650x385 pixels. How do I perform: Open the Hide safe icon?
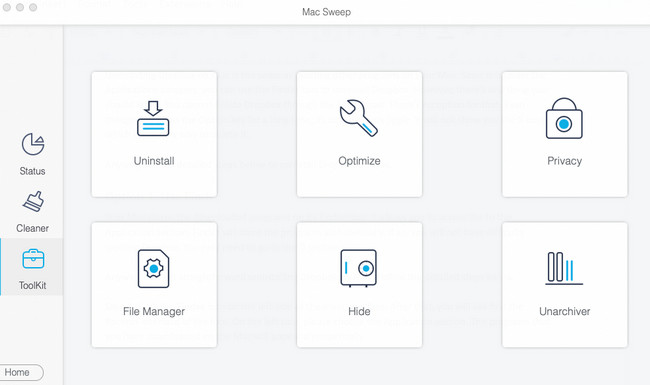point(359,268)
